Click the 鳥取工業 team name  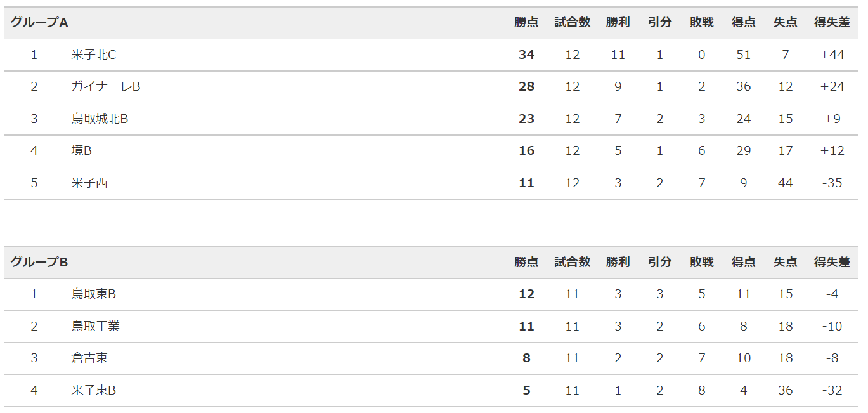[x=95, y=327]
